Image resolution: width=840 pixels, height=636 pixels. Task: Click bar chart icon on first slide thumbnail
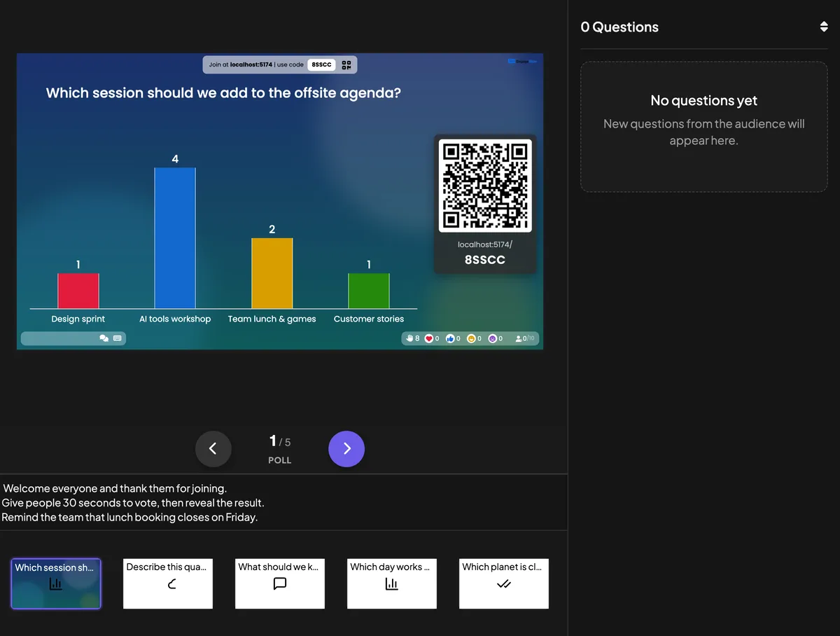click(56, 583)
